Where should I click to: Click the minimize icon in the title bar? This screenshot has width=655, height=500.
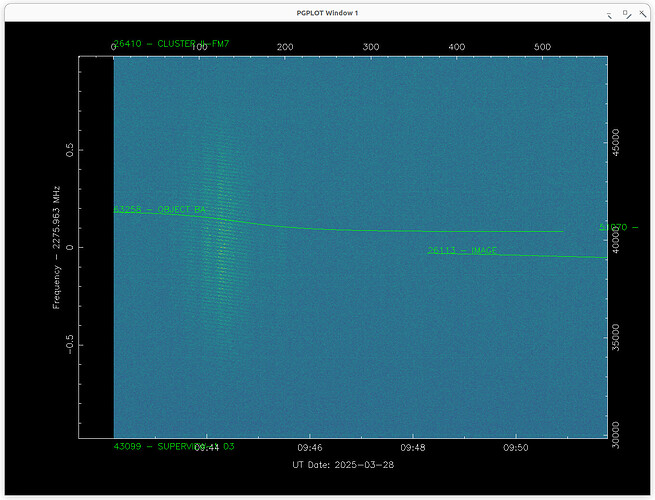tap(609, 15)
